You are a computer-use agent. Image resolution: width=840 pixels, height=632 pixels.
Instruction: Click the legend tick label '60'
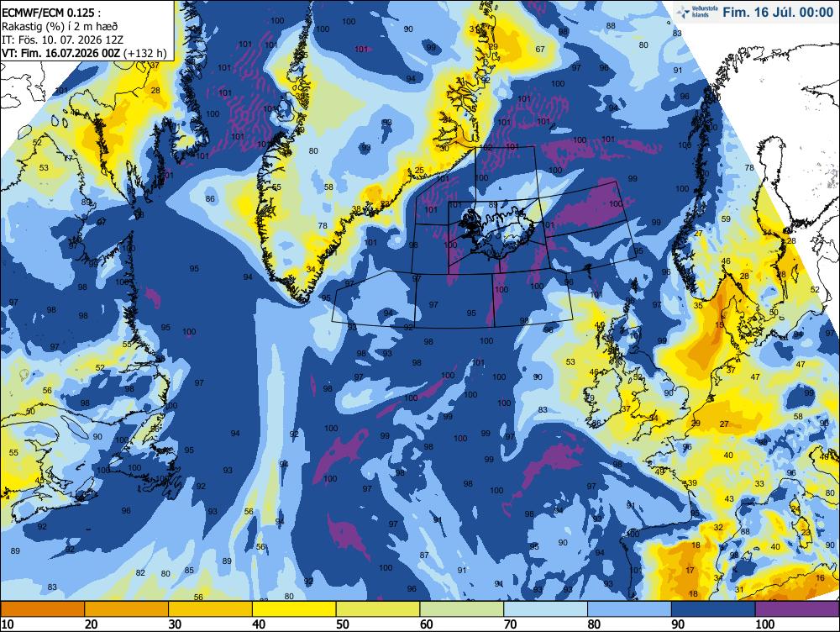[427, 624]
